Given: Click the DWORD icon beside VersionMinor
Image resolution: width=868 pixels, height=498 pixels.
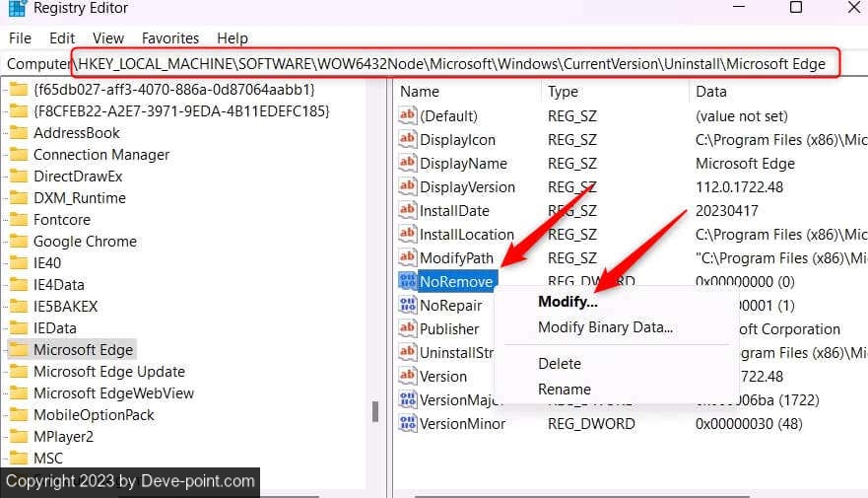Looking at the screenshot, I should coord(408,424).
